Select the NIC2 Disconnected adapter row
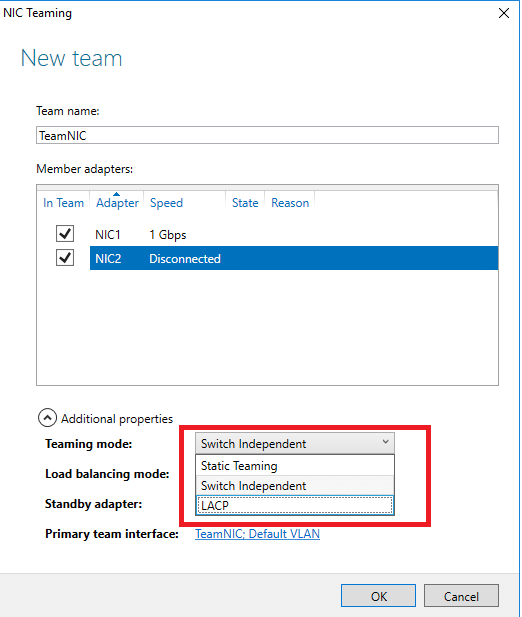 click(x=294, y=258)
